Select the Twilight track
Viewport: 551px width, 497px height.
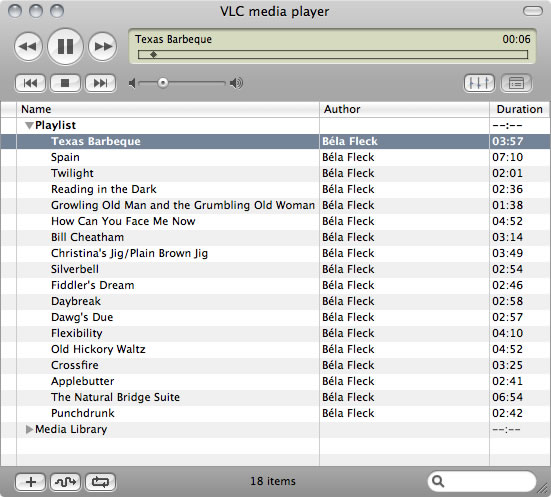point(72,173)
